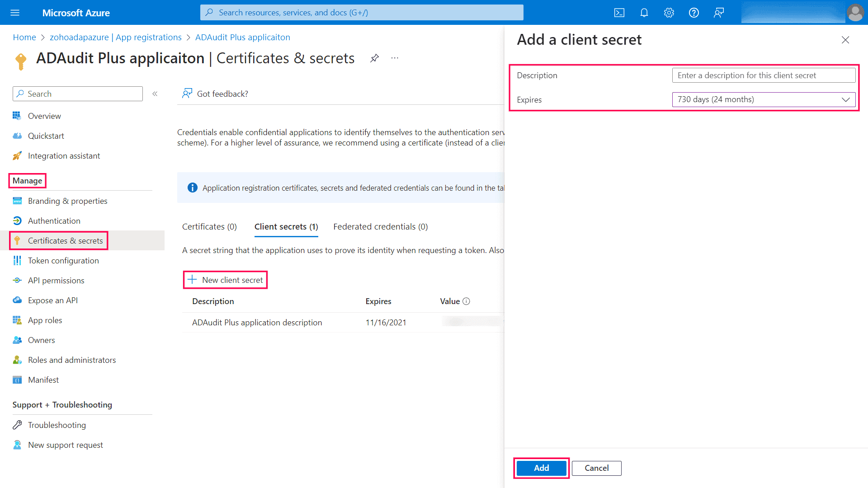Switch to the Certificates tab

(x=209, y=226)
